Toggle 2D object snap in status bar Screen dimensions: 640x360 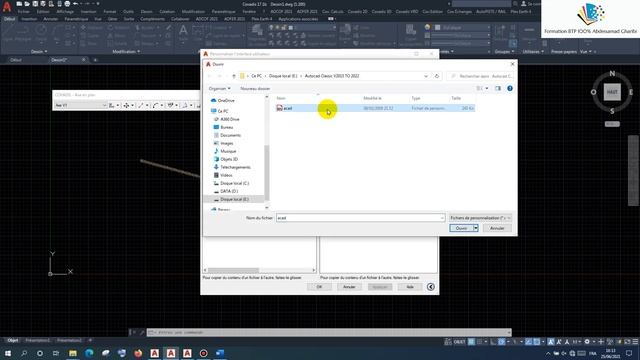tap(537, 342)
